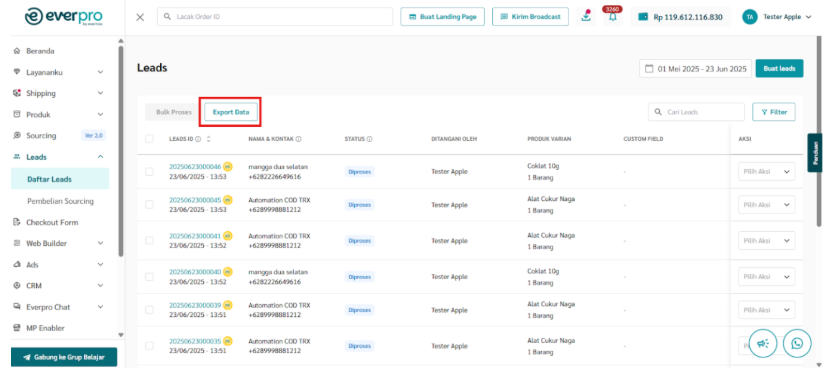831x375 pixels.
Task: Expand the Ads menu chevron
Action: coord(100,264)
